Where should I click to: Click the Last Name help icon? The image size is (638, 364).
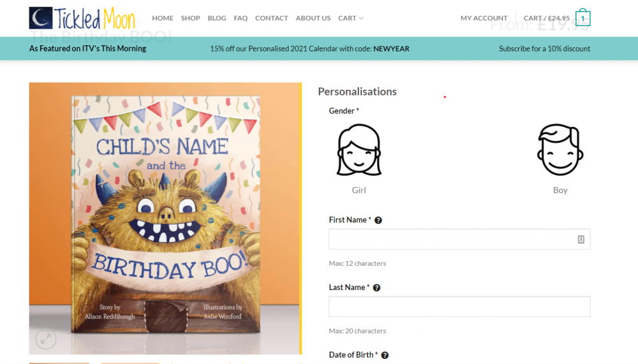point(376,288)
